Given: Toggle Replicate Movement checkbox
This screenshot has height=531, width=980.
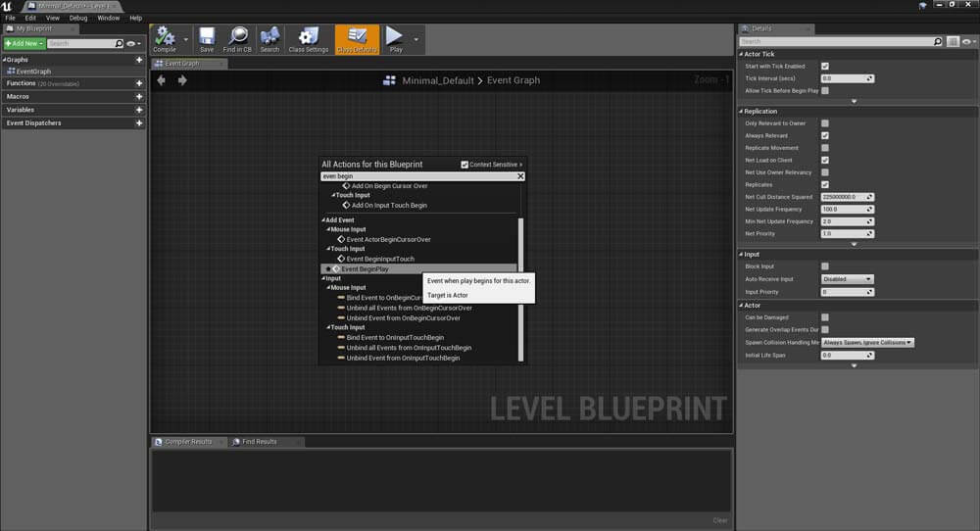Looking at the screenshot, I should [825, 148].
